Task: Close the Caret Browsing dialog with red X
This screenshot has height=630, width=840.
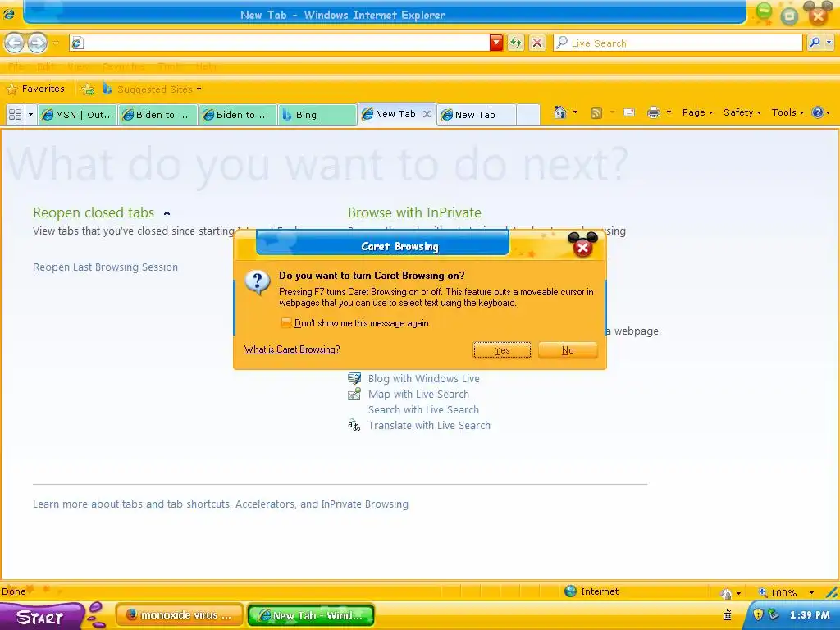Action: [x=583, y=247]
